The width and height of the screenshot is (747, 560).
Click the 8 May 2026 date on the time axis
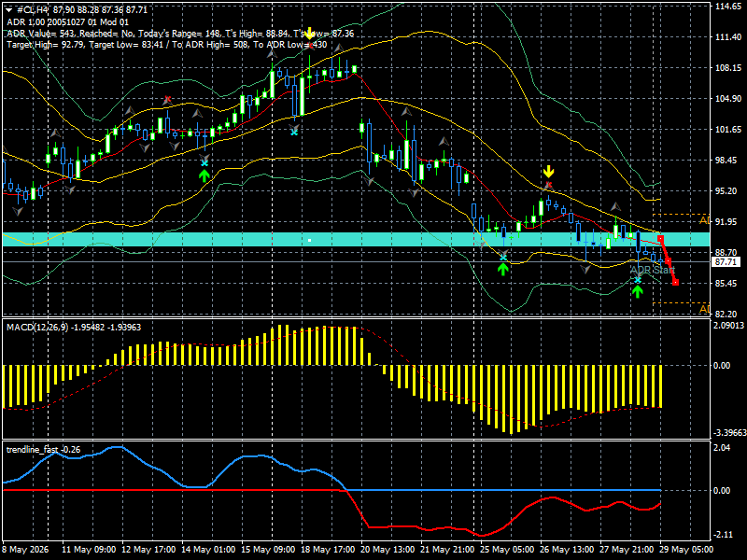coord(26,550)
